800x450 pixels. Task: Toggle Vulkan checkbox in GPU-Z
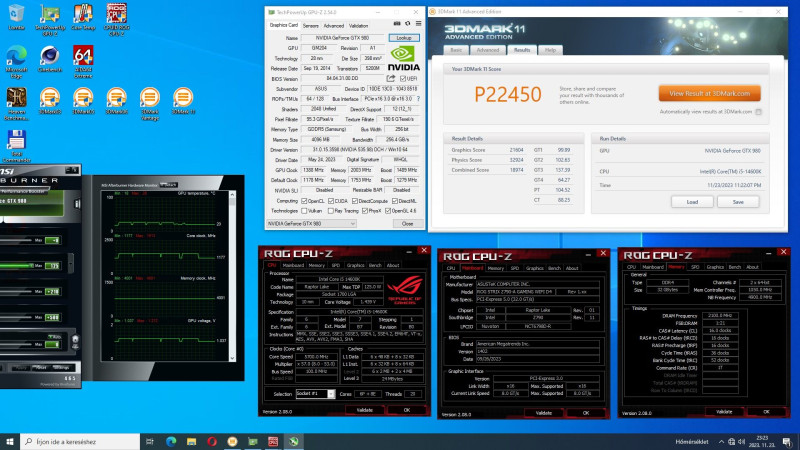pos(304,211)
